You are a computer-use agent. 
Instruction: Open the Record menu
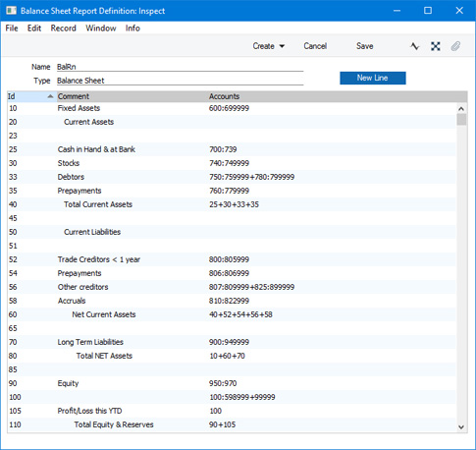click(63, 28)
